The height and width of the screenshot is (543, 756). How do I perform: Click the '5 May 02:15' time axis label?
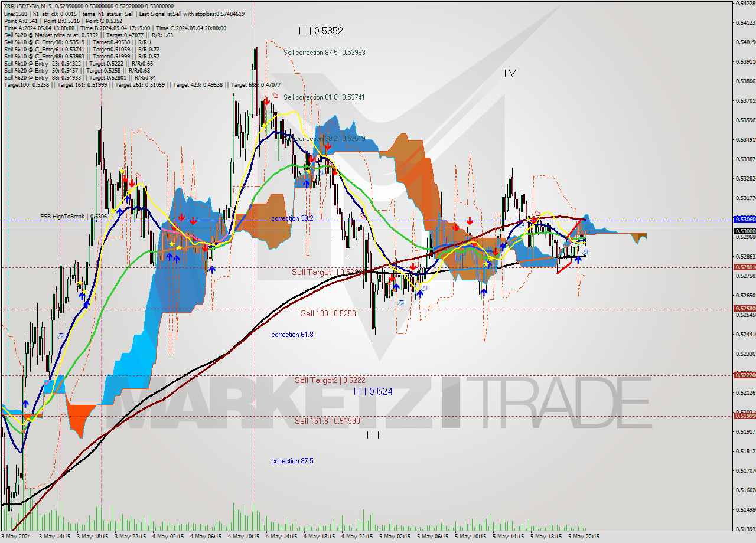click(395, 537)
